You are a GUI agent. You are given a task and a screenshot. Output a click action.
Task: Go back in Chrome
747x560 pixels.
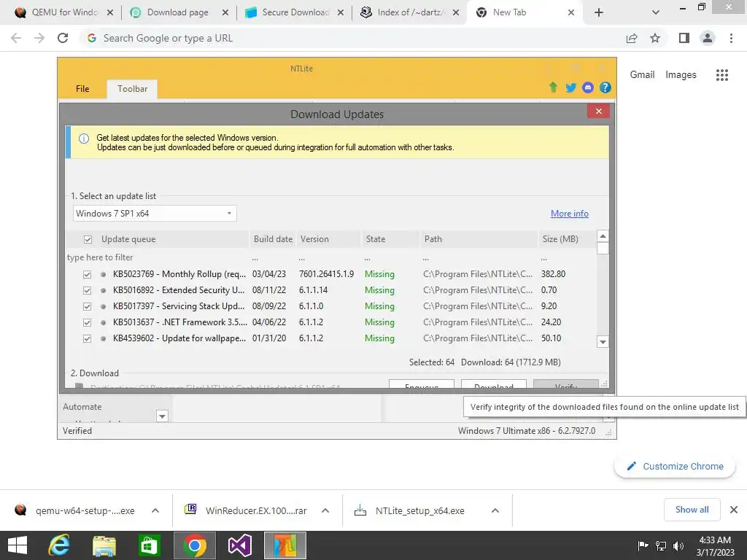(x=16, y=38)
